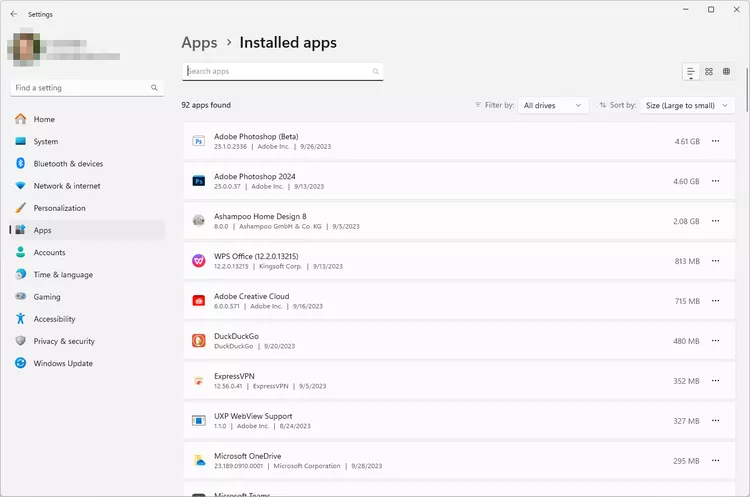Click the Adobe Creative Cloud name text
Screen dimensions: 750x497
tap(252, 297)
